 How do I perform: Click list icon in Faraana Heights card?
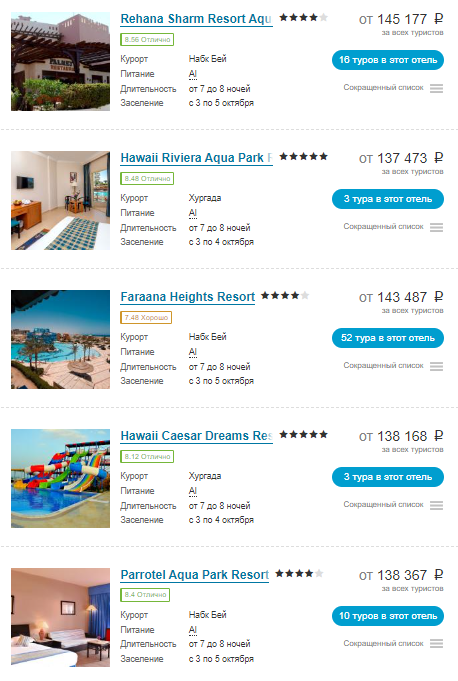click(x=436, y=366)
